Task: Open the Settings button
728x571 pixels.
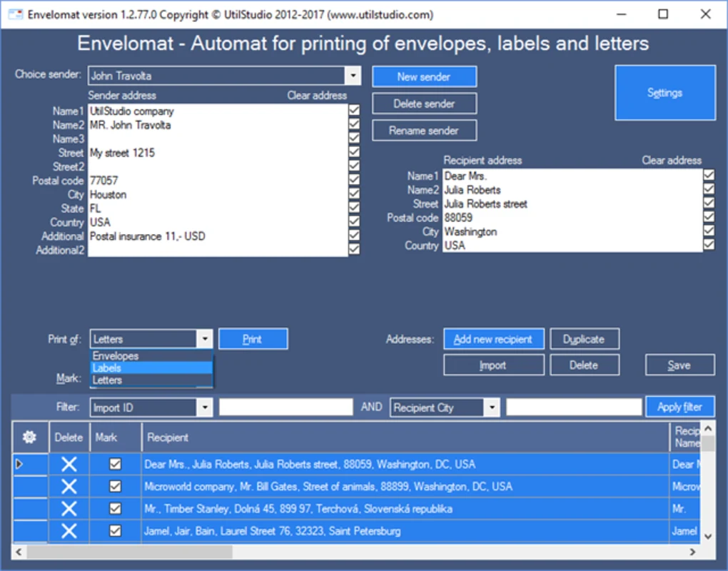Action: pos(664,93)
